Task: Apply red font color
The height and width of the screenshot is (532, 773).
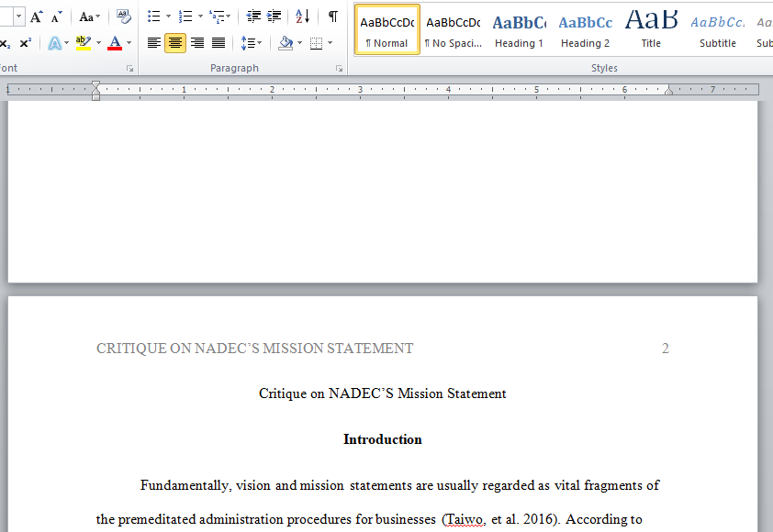Action: coord(115,43)
